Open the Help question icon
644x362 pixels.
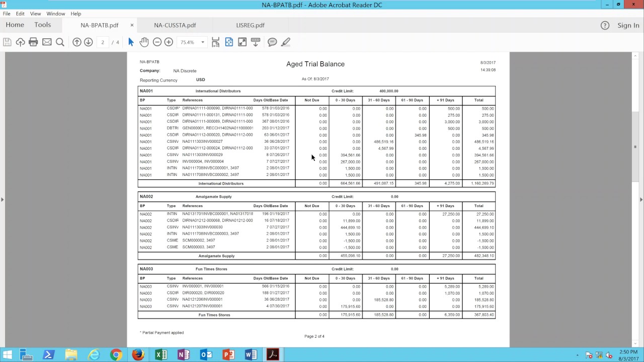click(x=605, y=25)
